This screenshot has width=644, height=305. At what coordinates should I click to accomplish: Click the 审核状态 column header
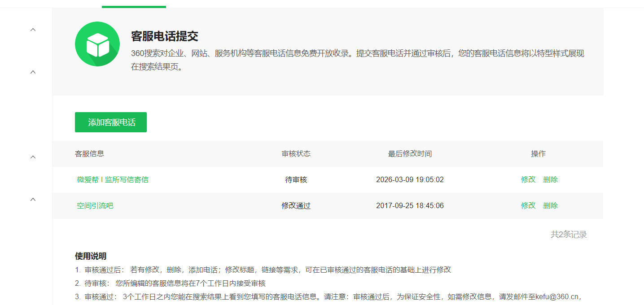tap(296, 153)
